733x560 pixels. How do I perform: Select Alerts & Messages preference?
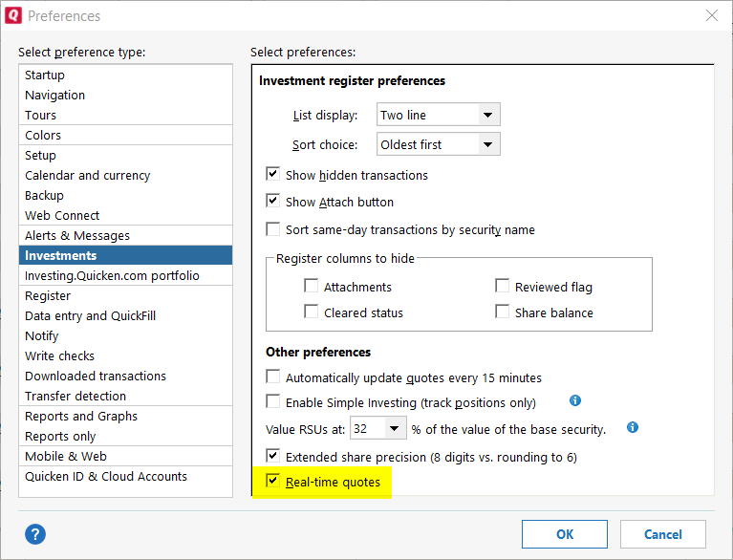tap(125, 236)
